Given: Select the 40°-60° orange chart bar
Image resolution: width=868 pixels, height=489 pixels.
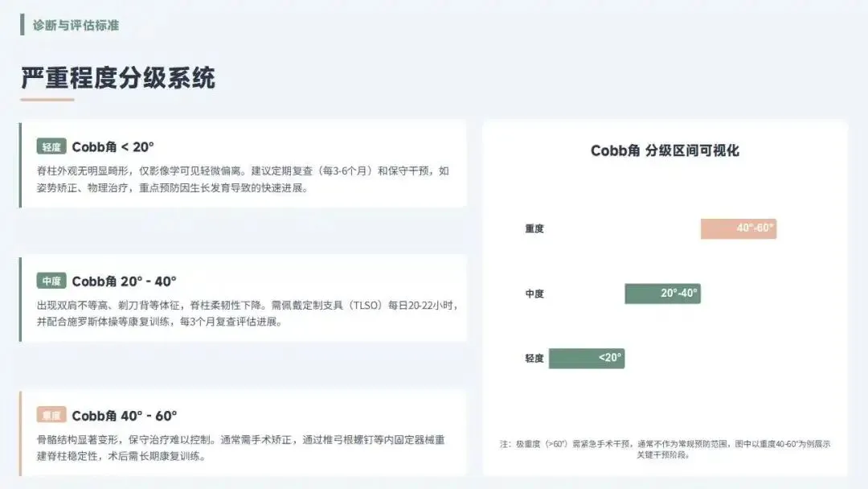Looking at the screenshot, I should coord(738,228).
